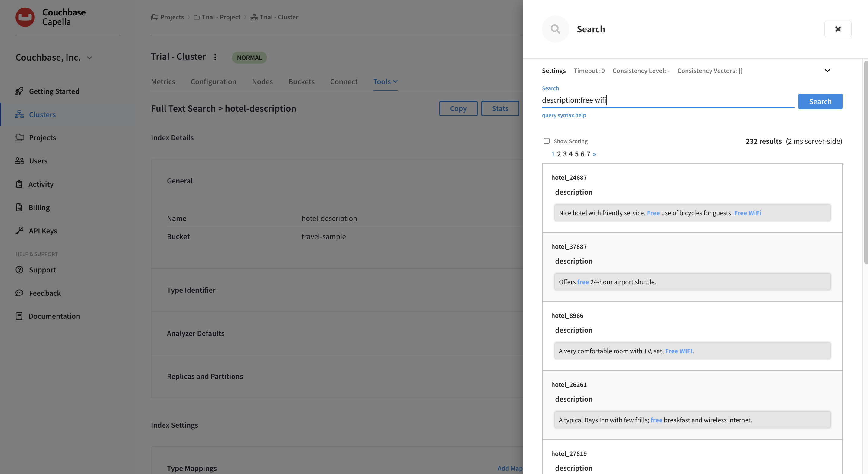Image resolution: width=868 pixels, height=474 pixels.
Task: Open the Couchbase, Inc. organization dropdown
Action: click(89, 58)
